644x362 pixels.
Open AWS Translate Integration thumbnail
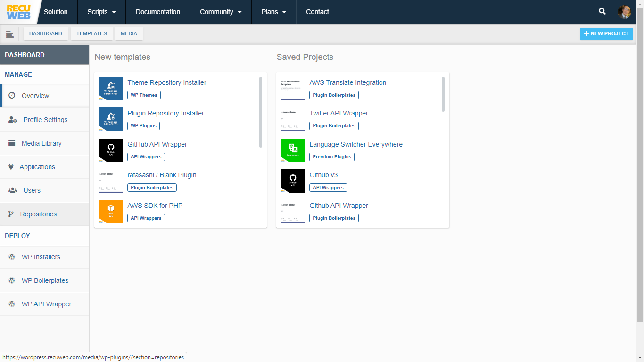point(293,89)
